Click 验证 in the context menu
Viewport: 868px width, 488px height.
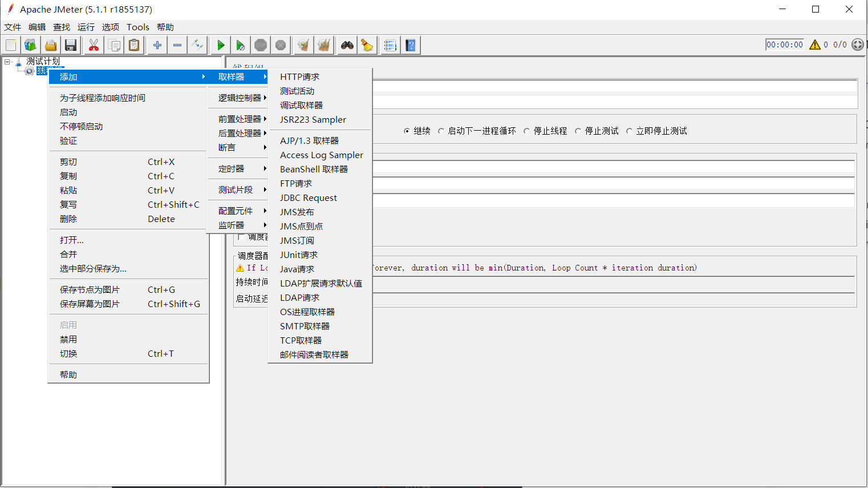tap(129, 140)
